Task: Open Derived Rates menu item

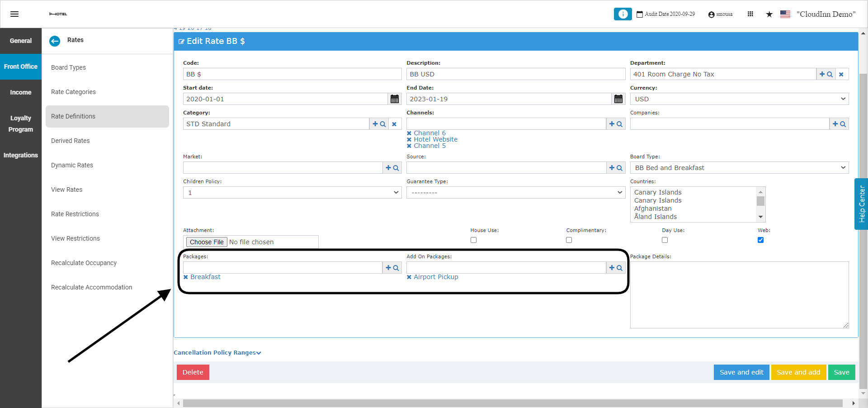Action: (x=107, y=141)
